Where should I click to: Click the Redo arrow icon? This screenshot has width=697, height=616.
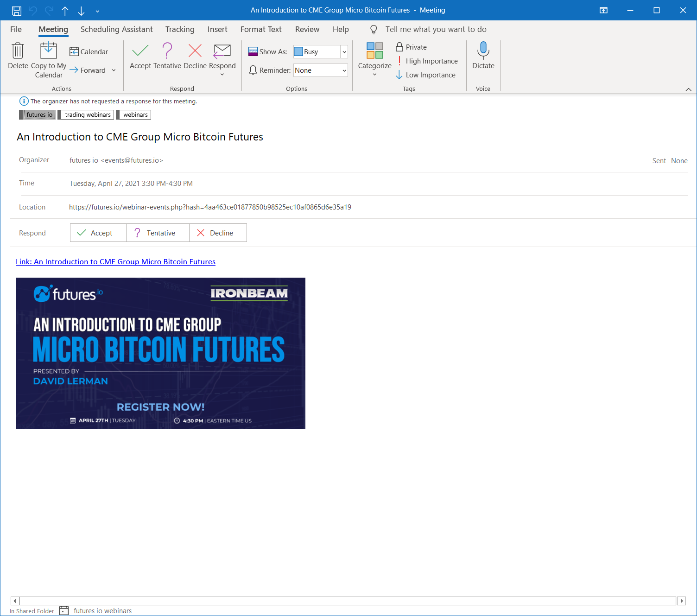[x=49, y=10]
